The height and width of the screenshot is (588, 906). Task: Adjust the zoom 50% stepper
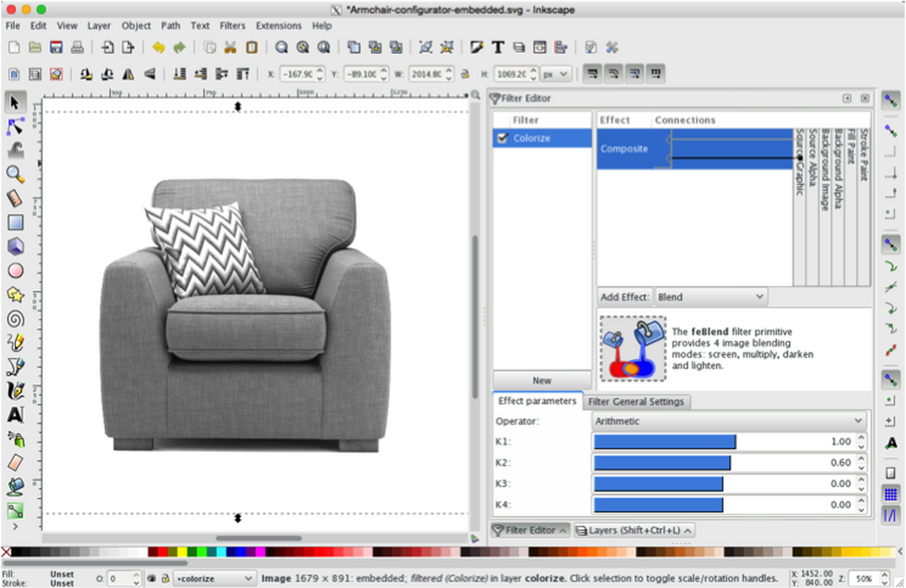point(884,578)
